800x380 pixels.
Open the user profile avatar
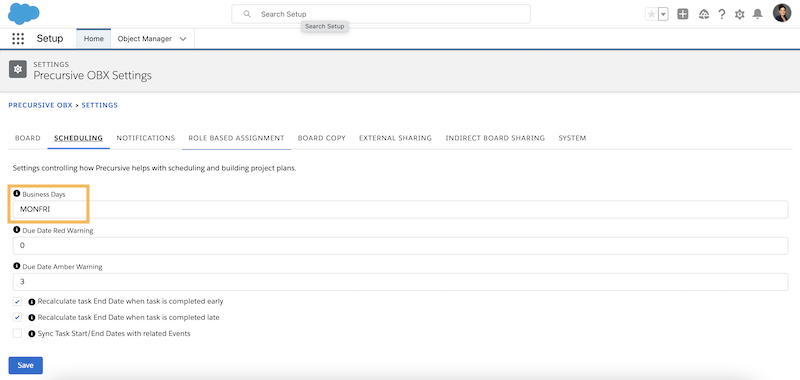click(782, 13)
